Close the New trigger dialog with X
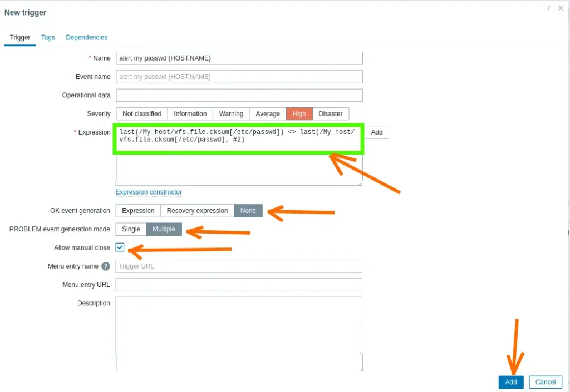 click(x=561, y=8)
